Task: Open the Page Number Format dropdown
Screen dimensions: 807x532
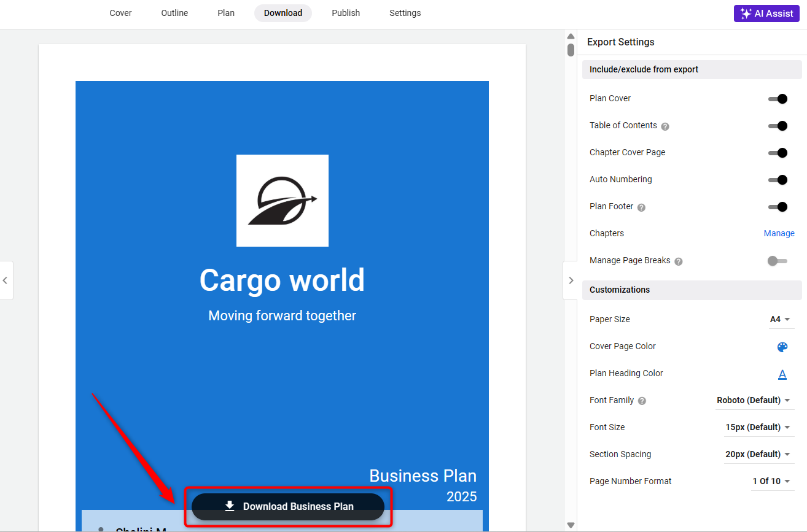Action: (771, 482)
